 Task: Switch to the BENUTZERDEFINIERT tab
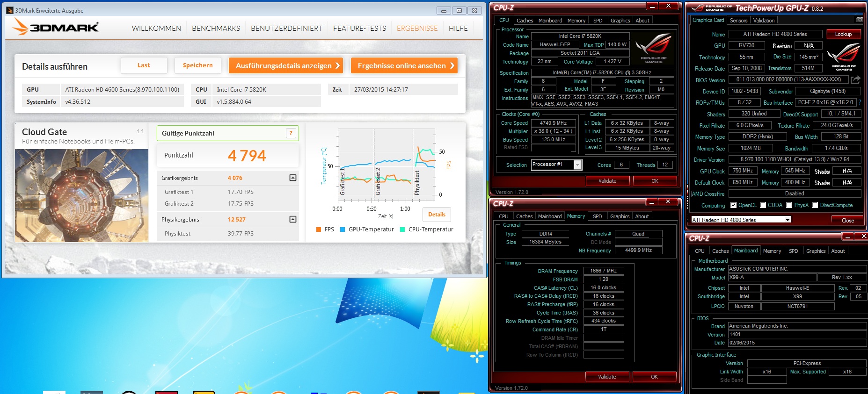286,29
